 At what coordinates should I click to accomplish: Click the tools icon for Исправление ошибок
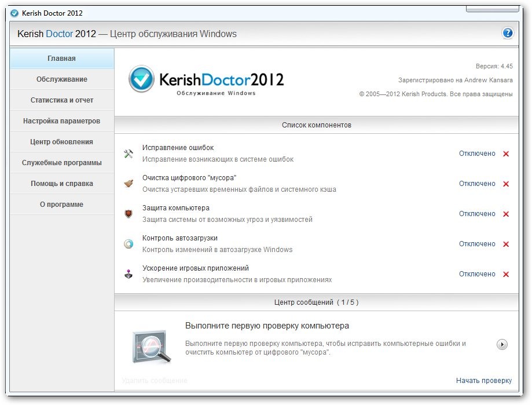point(129,154)
